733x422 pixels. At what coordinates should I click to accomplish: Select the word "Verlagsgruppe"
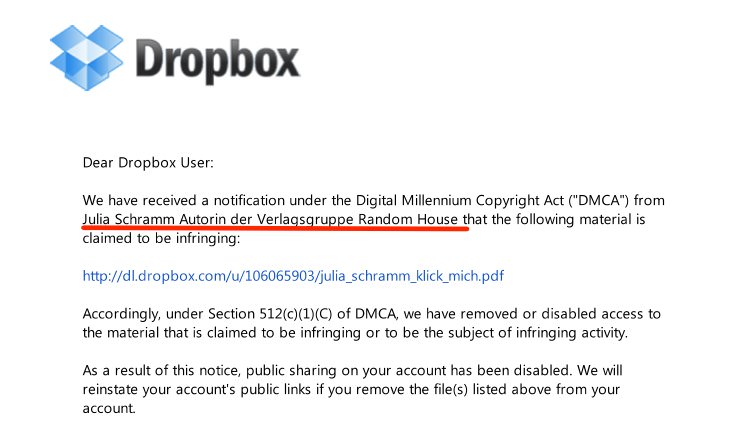(303, 219)
